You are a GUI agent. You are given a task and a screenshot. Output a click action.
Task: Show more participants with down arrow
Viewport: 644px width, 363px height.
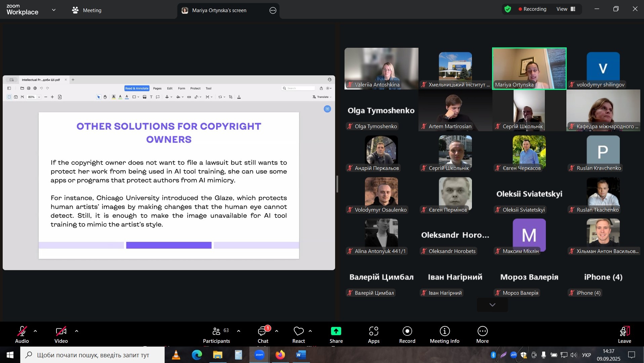coord(492,305)
